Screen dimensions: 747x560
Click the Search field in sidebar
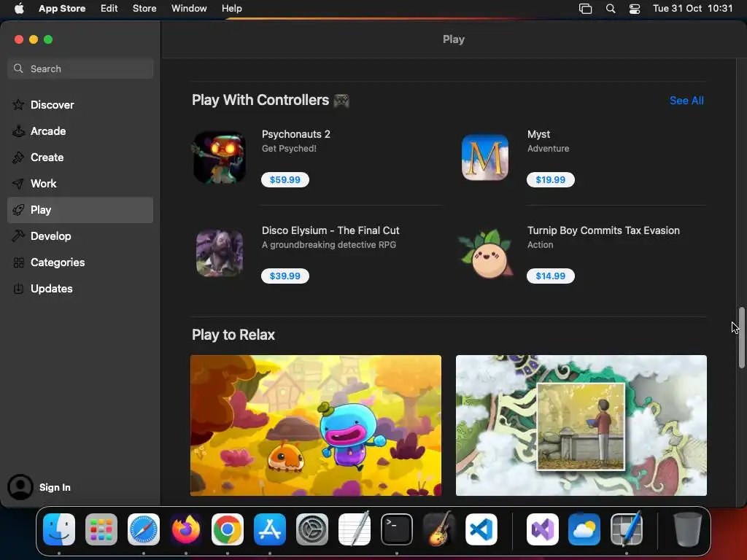click(x=80, y=69)
